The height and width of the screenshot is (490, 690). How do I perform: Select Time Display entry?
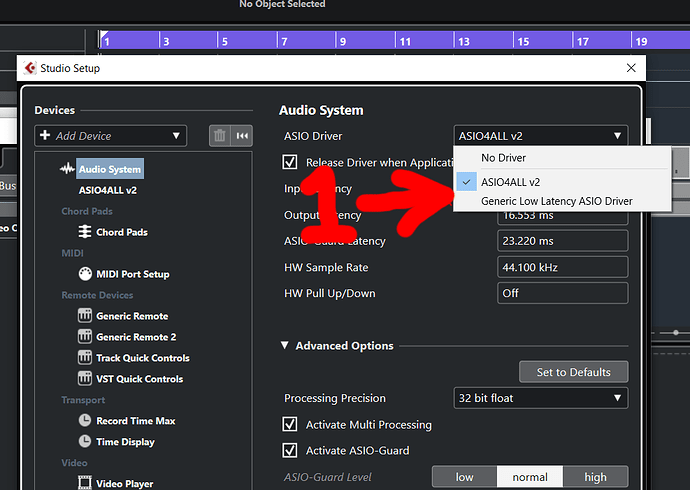pyautogui.click(x=125, y=442)
